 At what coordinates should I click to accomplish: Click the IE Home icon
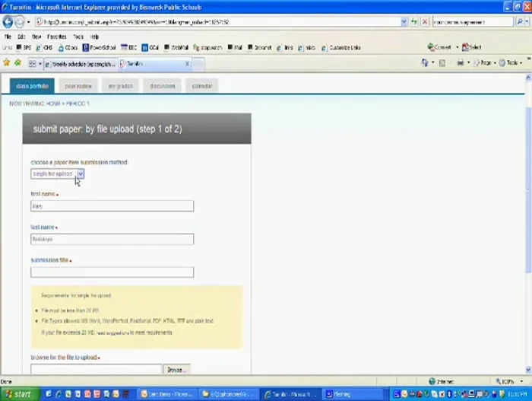[x=426, y=63]
